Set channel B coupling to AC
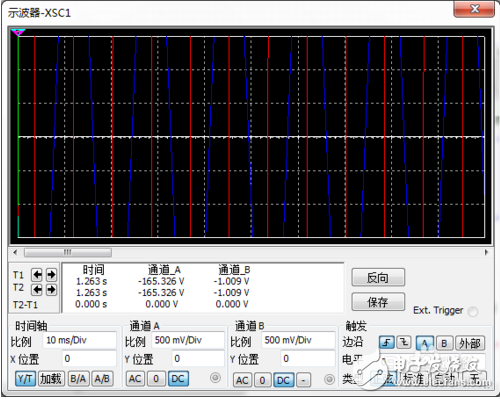 [242, 380]
